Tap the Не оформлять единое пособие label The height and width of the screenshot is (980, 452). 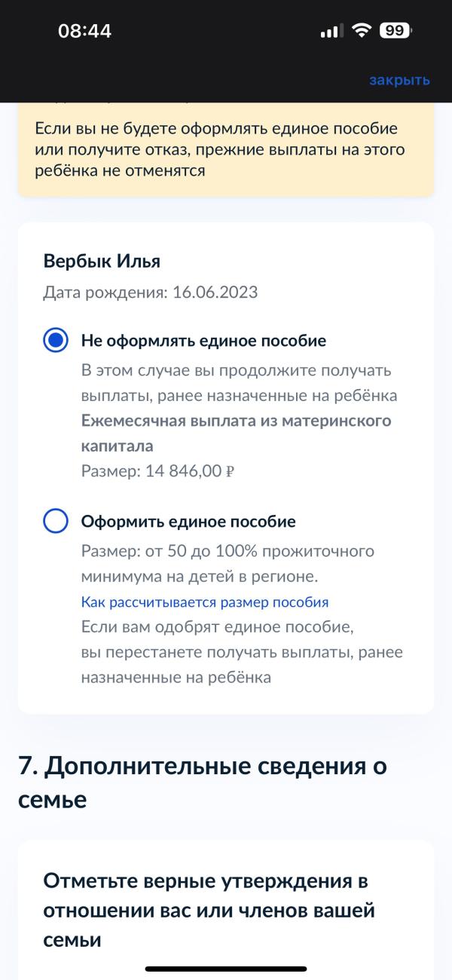click(x=203, y=341)
